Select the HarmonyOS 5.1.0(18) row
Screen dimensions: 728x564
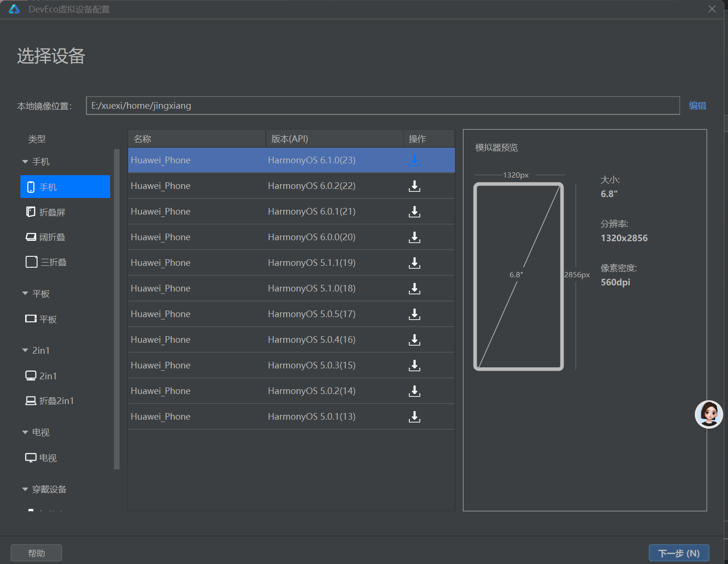(291, 288)
